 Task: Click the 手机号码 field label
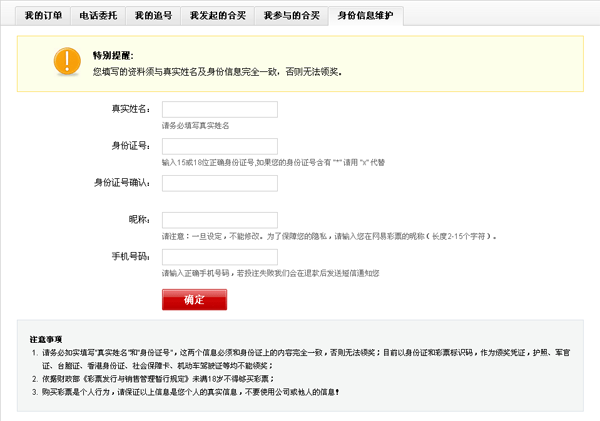pyautogui.click(x=131, y=257)
